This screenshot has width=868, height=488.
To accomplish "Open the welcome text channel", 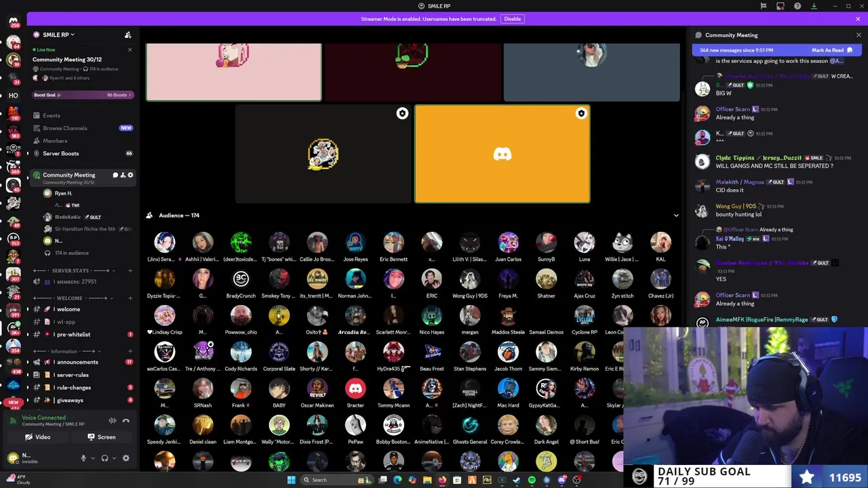I will (68, 309).
